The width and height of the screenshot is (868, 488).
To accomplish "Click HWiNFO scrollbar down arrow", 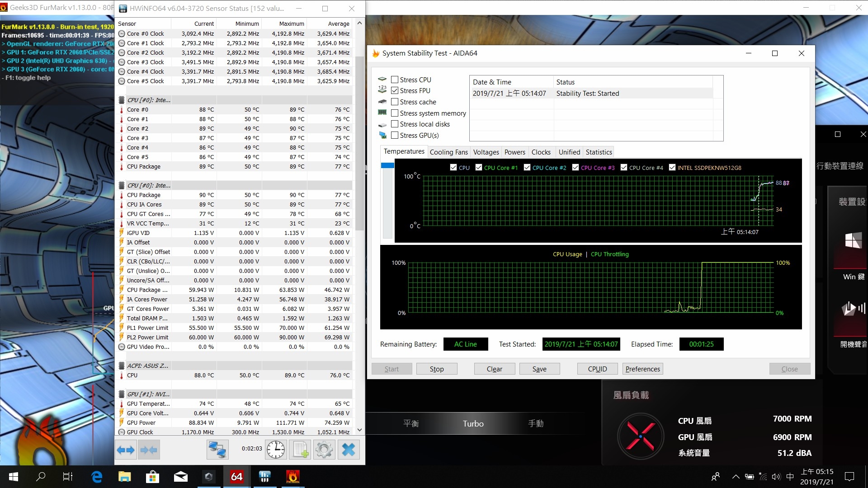I will pos(360,430).
